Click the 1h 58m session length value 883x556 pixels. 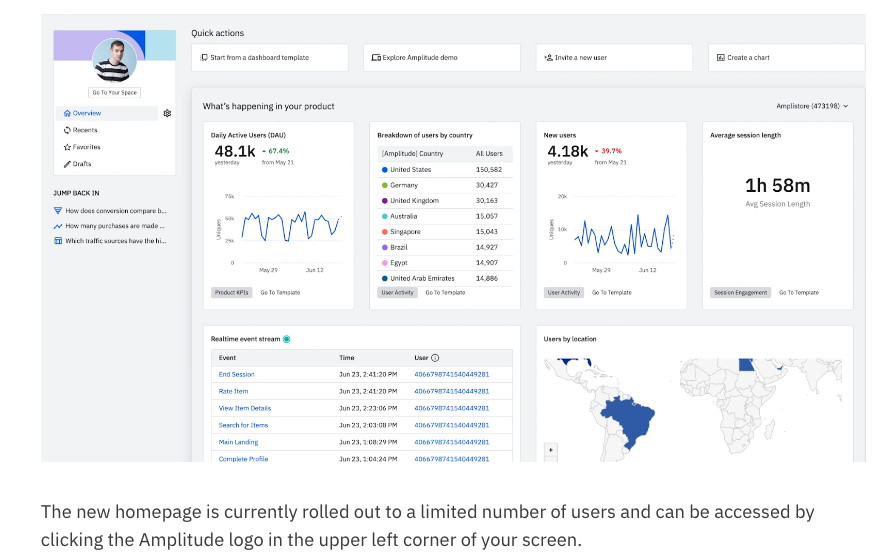click(x=778, y=185)
